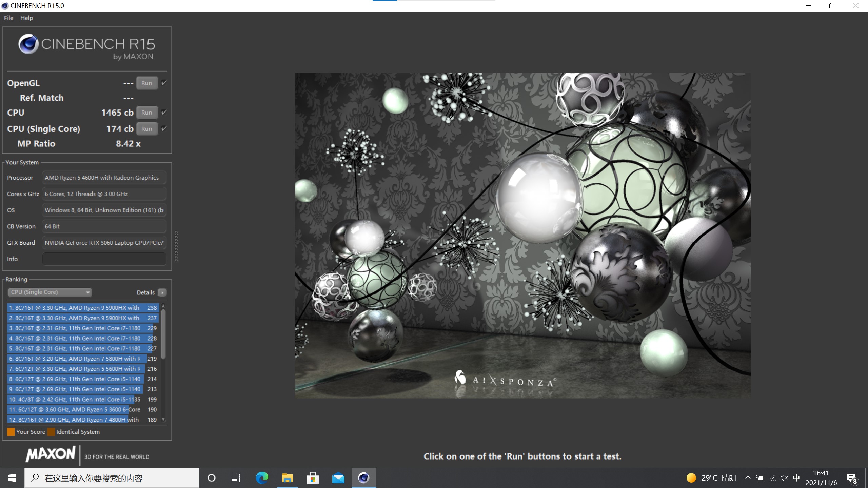Viewport: 868px width, 488px height.
Task: Click the Cinebench taskbar icon
Action: click(363, 478)
